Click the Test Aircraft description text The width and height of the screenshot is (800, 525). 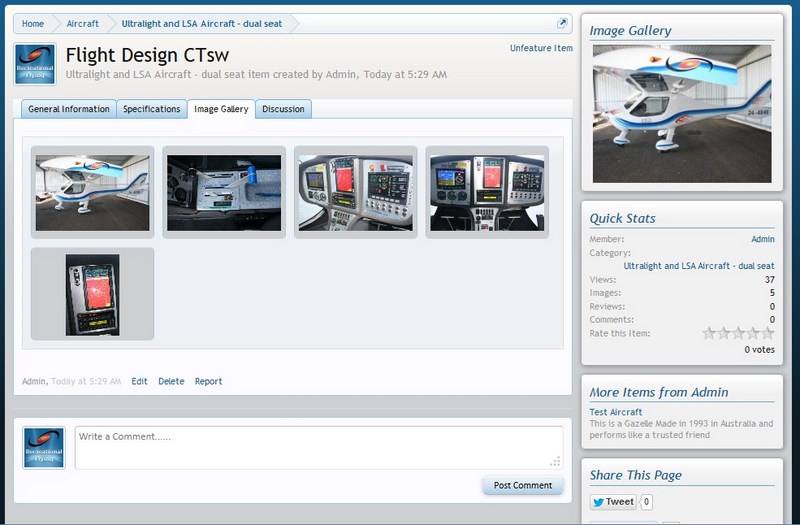tap(681, 429)
